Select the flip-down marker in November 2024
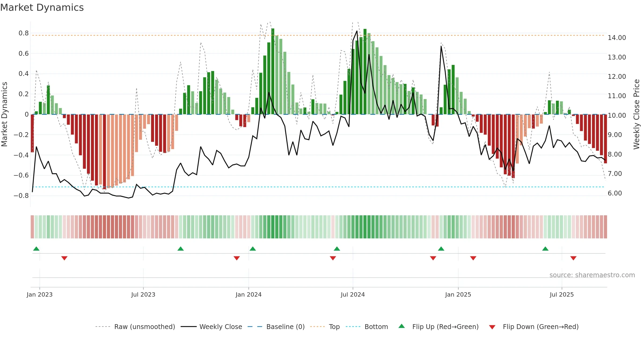Viewport: 644px width, 362px height. click(x=433, y=258)
